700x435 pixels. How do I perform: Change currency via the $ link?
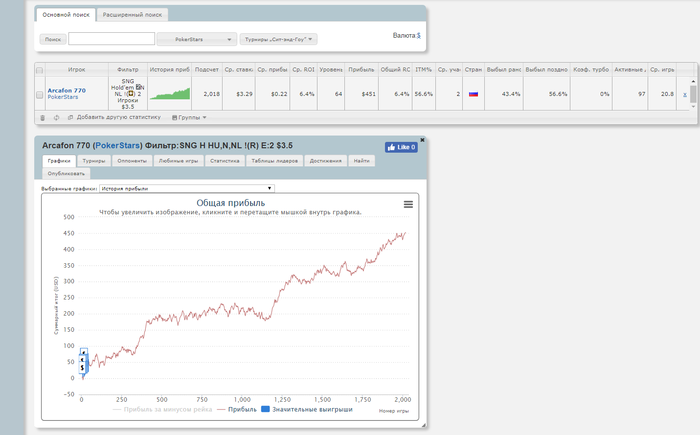pyautogui.click(x=419, y=35)
